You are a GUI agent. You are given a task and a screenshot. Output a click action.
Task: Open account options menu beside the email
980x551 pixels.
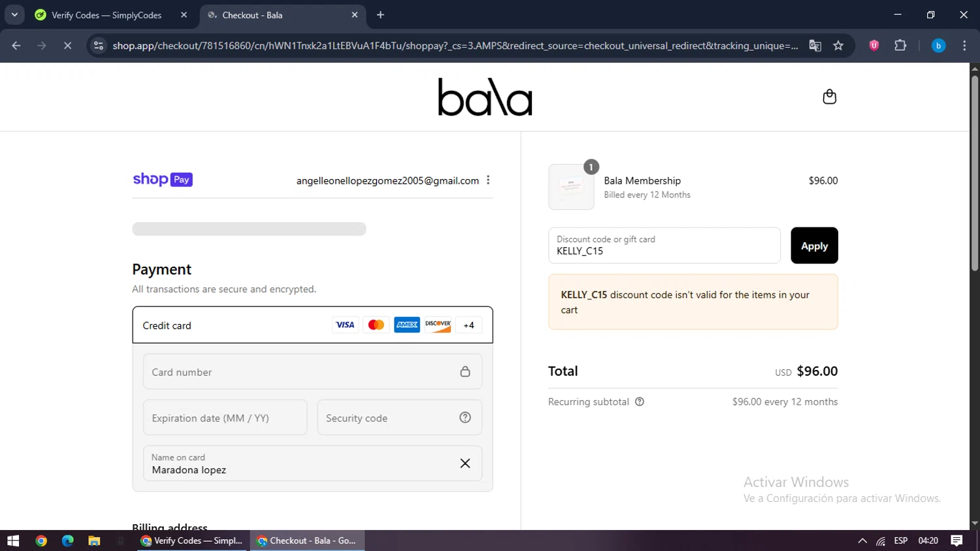pyautogui.click(x=488, y=180)
